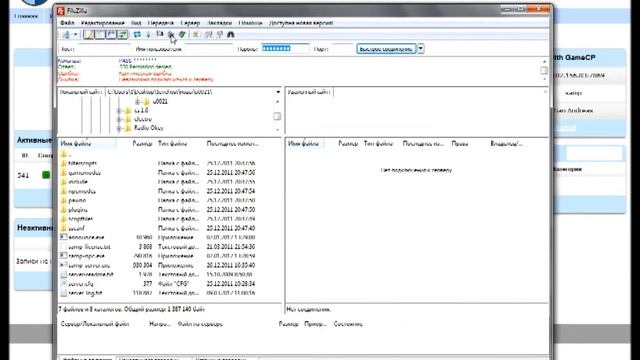The image size is (640, 360).
Task: Refresh the file and folder lists
Action: pyautogui.click(x=137, y=35)
